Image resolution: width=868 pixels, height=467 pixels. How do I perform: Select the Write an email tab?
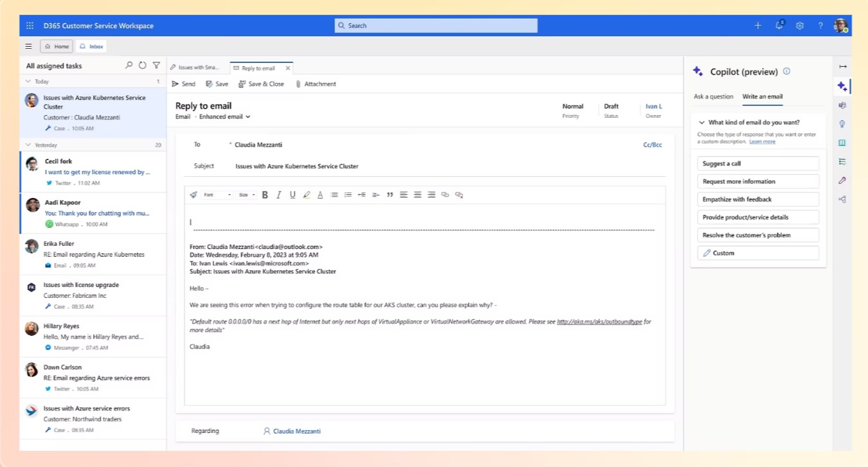coord(763,96)
